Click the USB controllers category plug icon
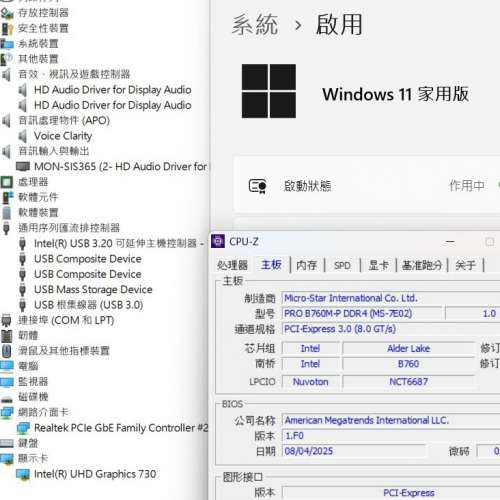Screen dimensions: 500x500 click(x=7, y=228)
